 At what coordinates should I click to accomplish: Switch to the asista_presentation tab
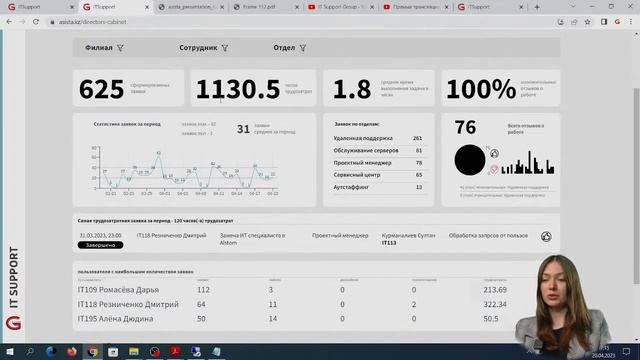(x=191, y=7)
